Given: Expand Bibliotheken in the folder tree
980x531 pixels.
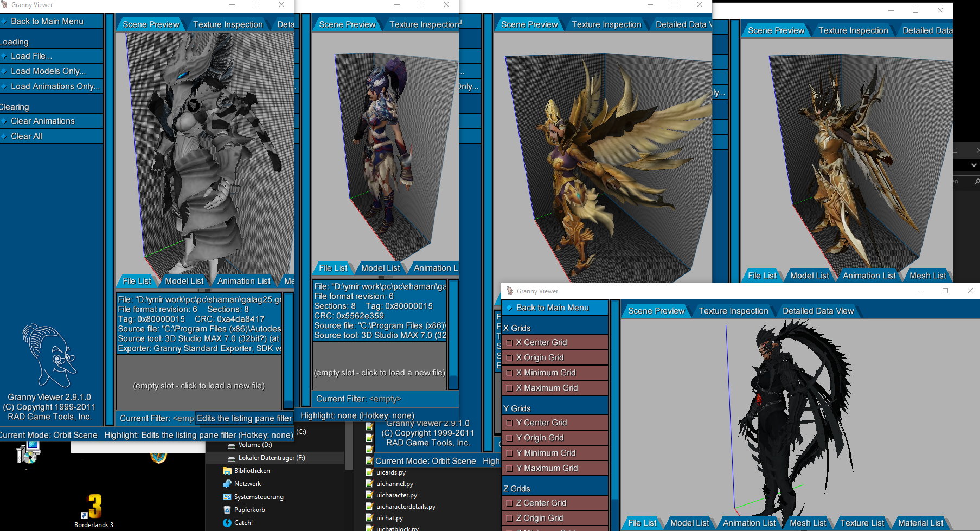Looking at the screenshot, I should tap(227, 470).
